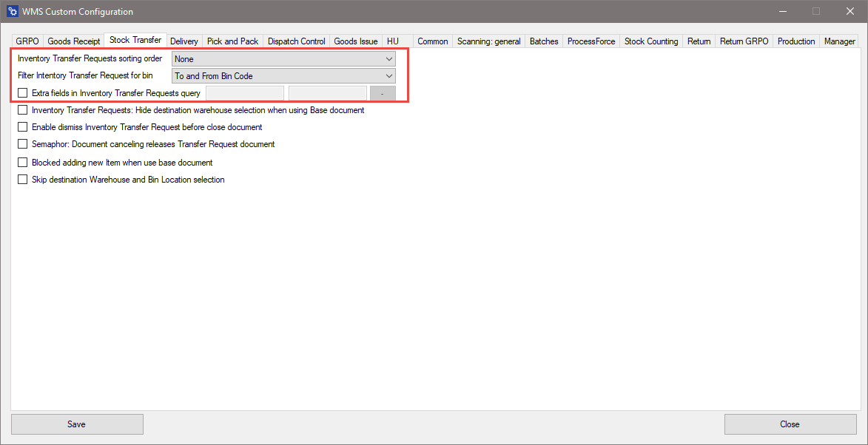Toggle Semaphor document canceling checkbox

pos(23,144)
